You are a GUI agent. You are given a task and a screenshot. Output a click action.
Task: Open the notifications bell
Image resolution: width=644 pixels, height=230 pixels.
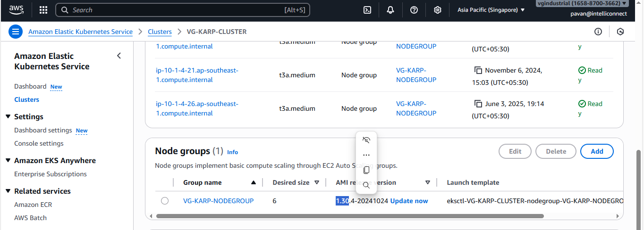point(390,10)
